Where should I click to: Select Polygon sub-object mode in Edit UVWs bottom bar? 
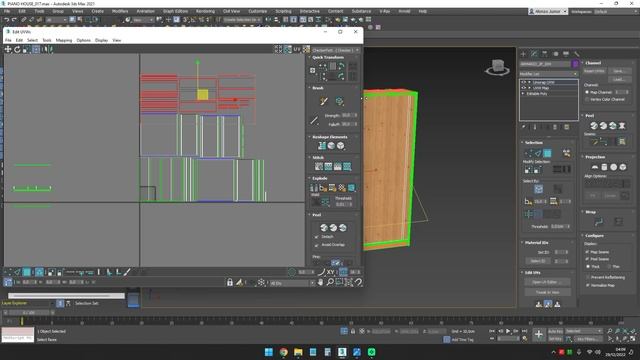coord(27,272)
